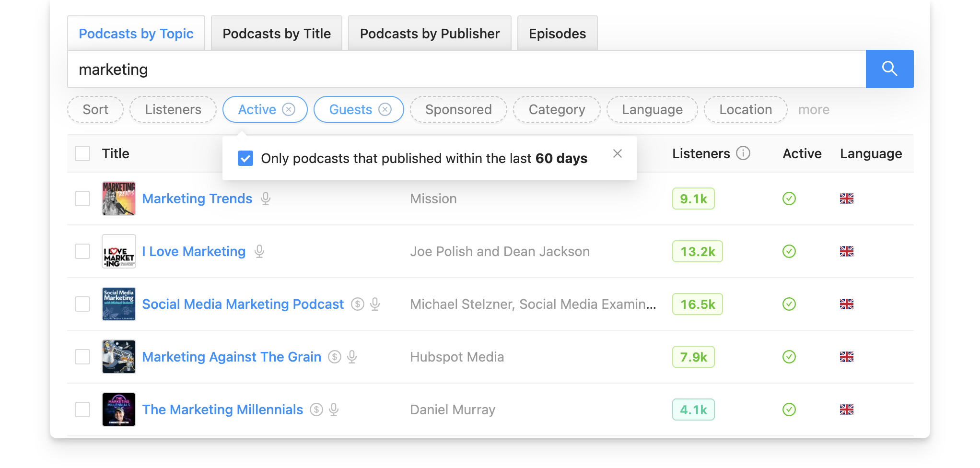Uncheck the last 60 days checkbox
This screenshot has width=980, height=468.
pos(245,158)
